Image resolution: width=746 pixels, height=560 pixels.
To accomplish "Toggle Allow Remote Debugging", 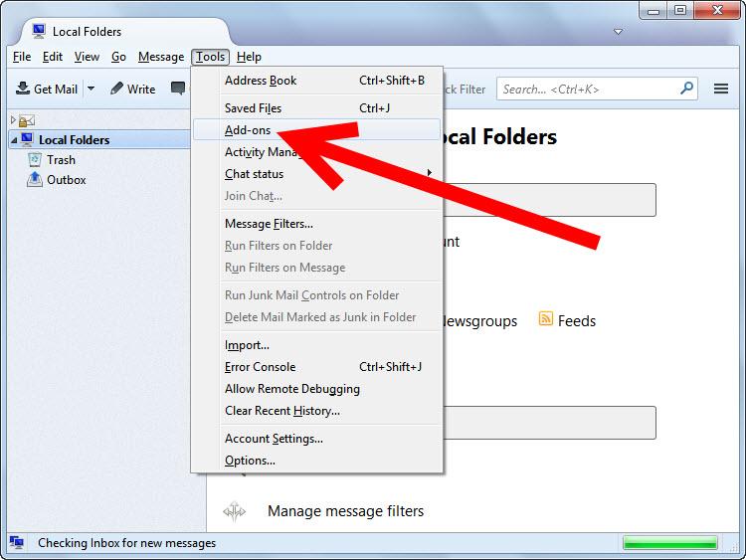I will pos(317,389).
